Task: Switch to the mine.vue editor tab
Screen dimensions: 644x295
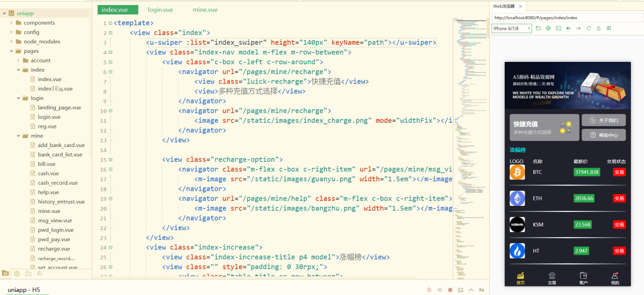Action: tap(205, 10)
